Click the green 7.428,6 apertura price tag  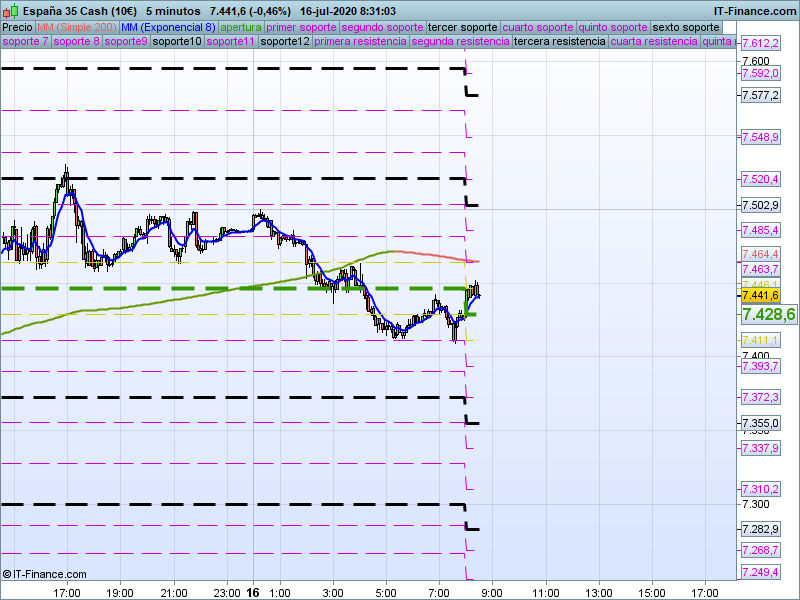[x=768, y=314]
